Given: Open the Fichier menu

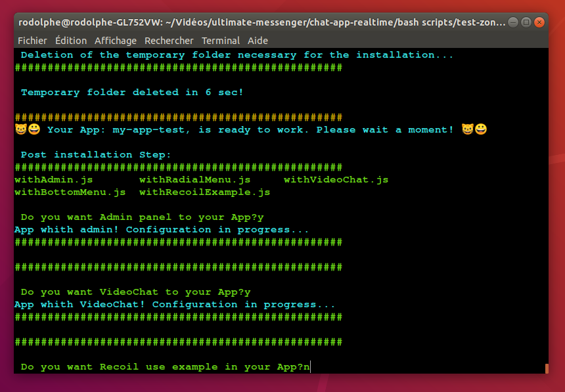Looking at the screenshot, I should click(32, 41).
